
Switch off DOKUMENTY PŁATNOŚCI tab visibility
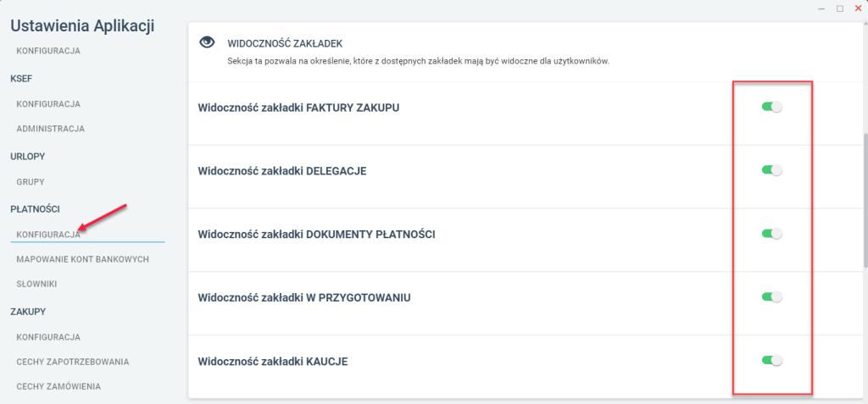(772, 234)
